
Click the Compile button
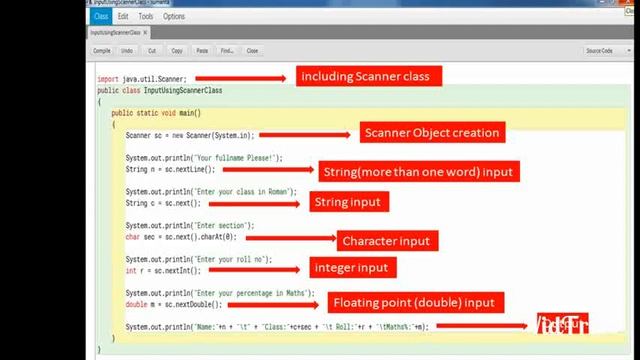click(x=102, y=51)
